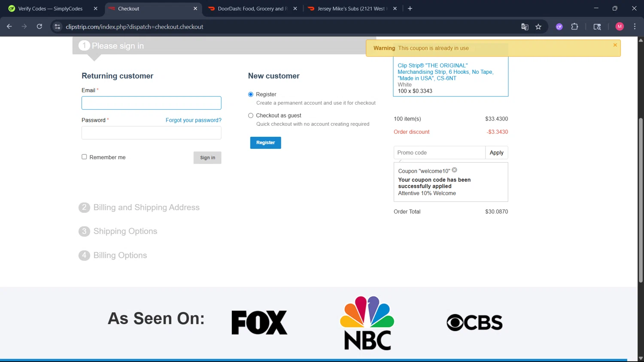Image resolution: width=644 pixels, height=362 pixels.
Task: Click the Returning customer heading
Action: point(118,76)
